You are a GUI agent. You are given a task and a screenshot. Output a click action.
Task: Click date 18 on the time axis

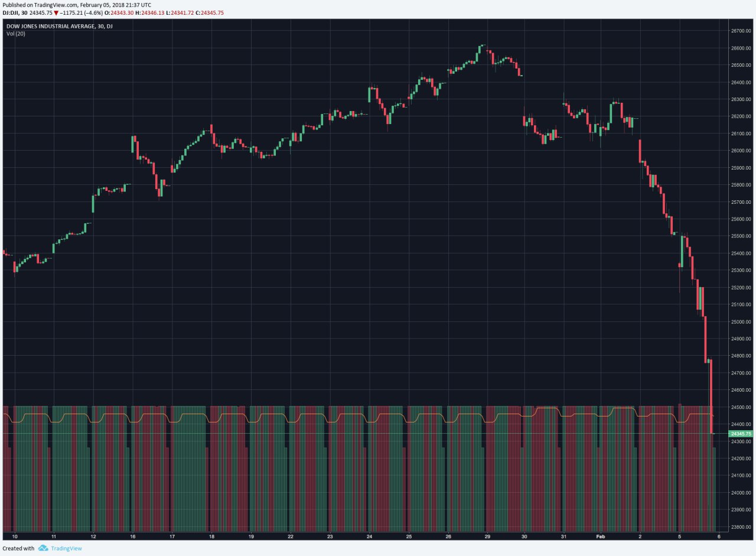coord(211,537)
